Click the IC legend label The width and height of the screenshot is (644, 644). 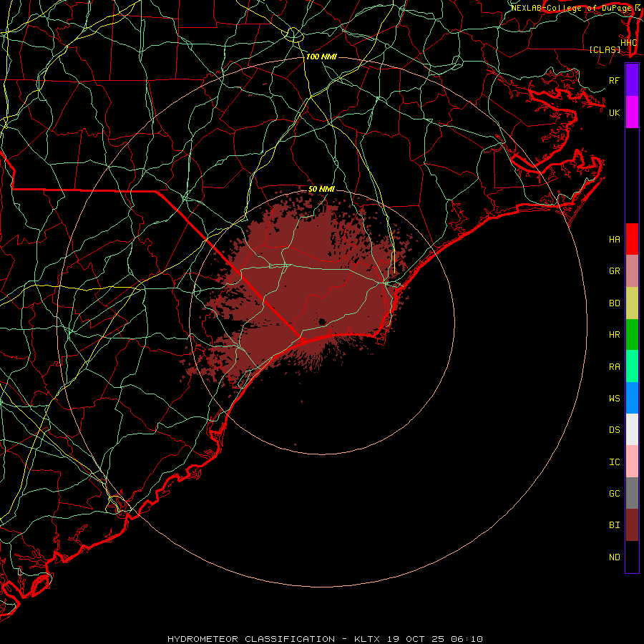click(x=614, y=462)
